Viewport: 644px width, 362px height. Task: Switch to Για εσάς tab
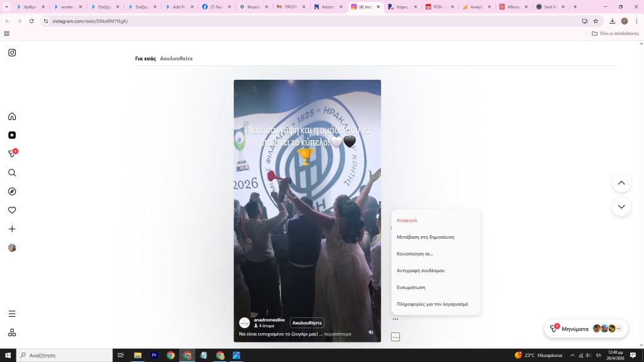click(145, 58)
